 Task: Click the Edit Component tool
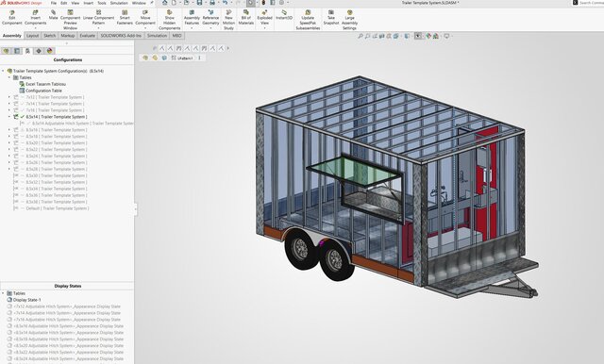(12, 18)
